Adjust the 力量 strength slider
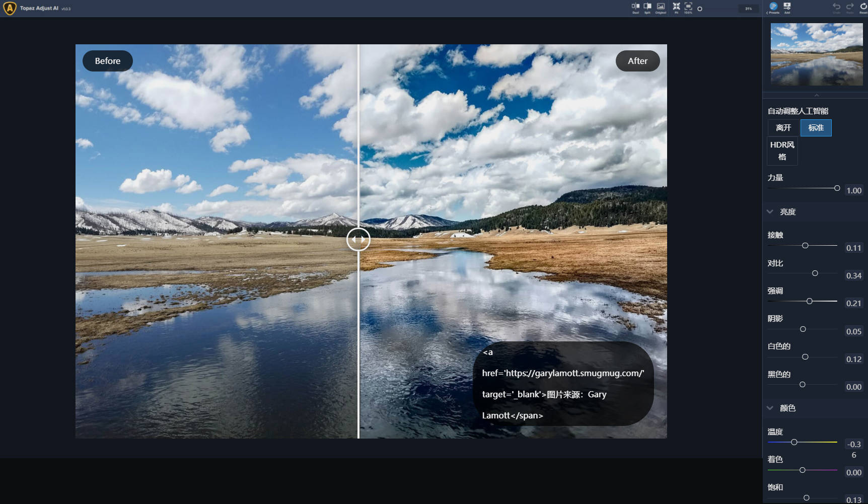Viewport: 868px width, 504px height. point(837,188)
